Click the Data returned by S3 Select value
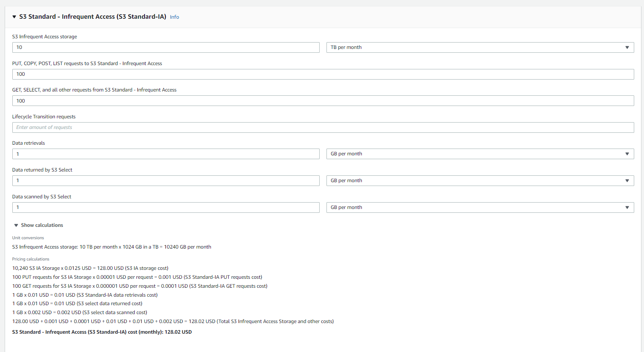Screen dimensions: 644x352 [x=166, y=180]
